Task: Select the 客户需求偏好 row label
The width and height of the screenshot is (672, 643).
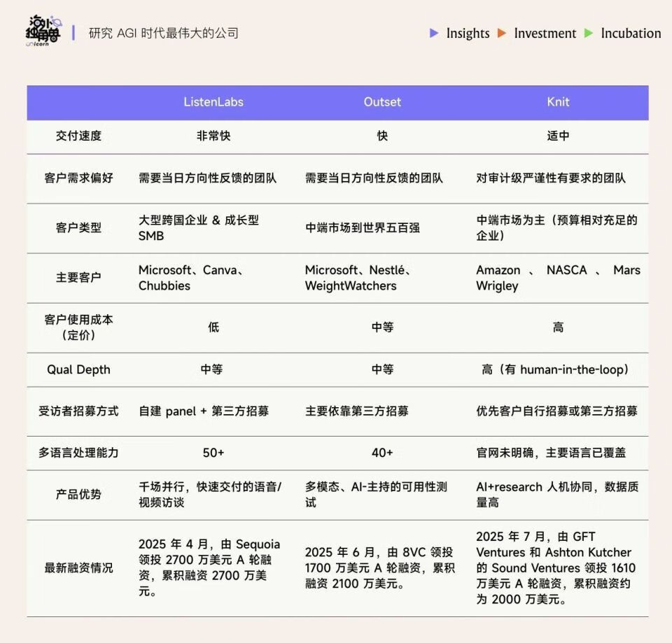Action: 78,178
